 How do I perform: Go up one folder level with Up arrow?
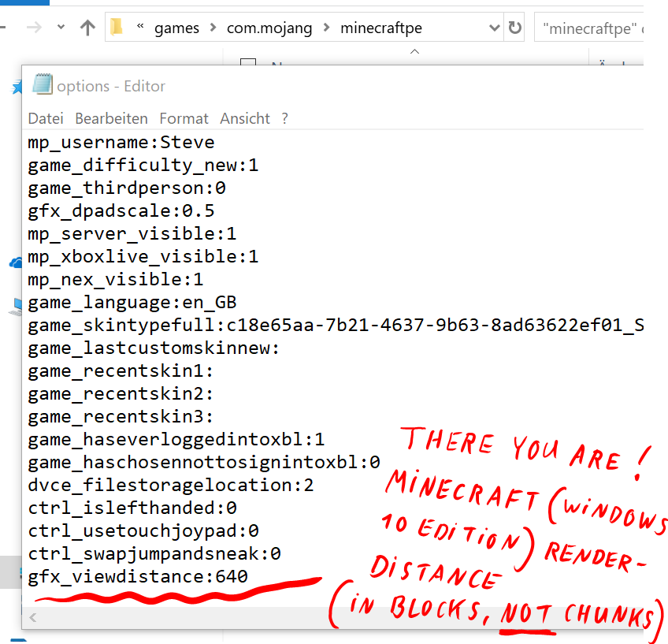(x=87, y=28)
